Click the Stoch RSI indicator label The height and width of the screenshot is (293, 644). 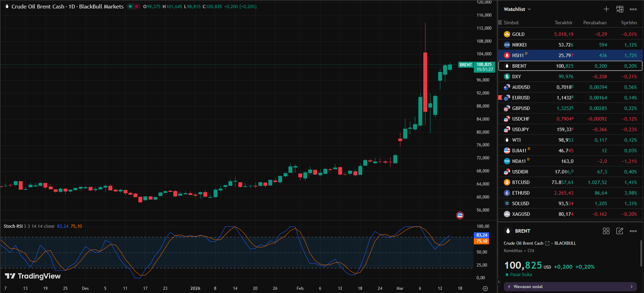(x=13, y=226)
